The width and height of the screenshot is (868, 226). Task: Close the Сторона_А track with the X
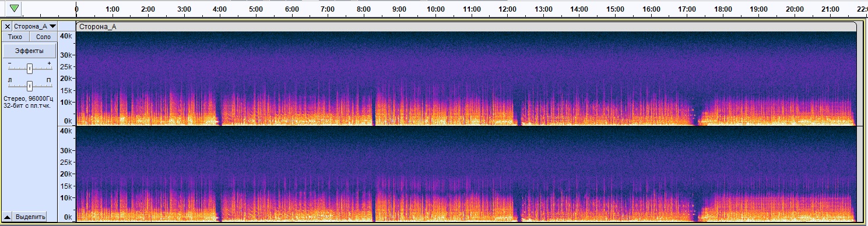click(8, 26)
